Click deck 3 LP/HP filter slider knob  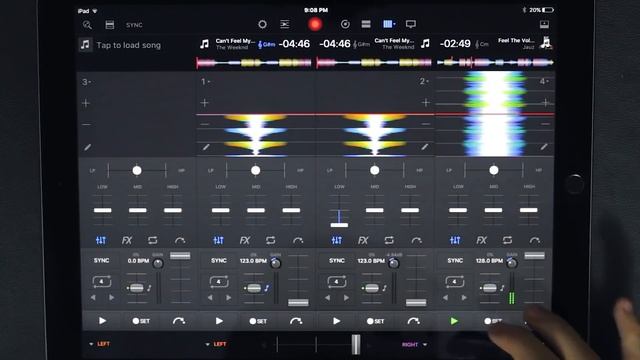(x=137, y=171)
